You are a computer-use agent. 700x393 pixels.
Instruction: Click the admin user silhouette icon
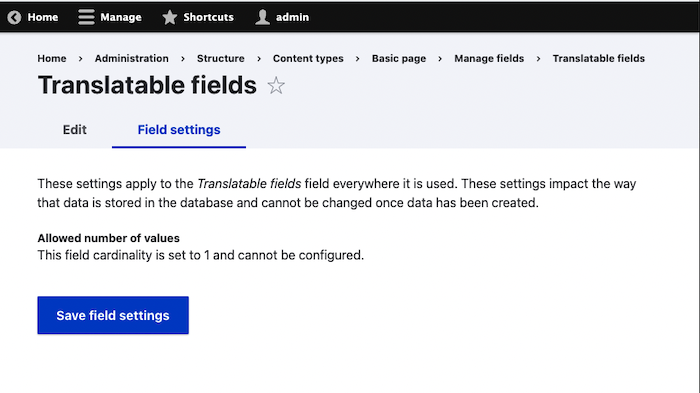pyautogui.click(x=262, y=17)
